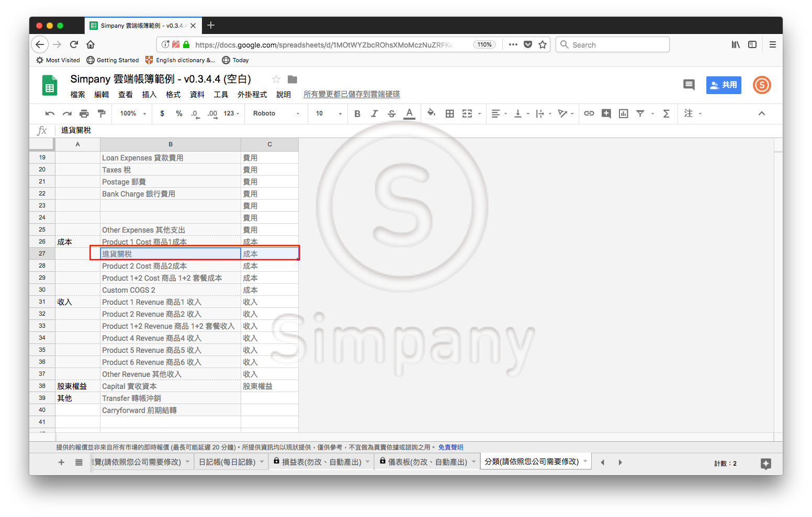Open the 檔案 menu
Screen dimensions: 812x517
click(x=77, y=95)
